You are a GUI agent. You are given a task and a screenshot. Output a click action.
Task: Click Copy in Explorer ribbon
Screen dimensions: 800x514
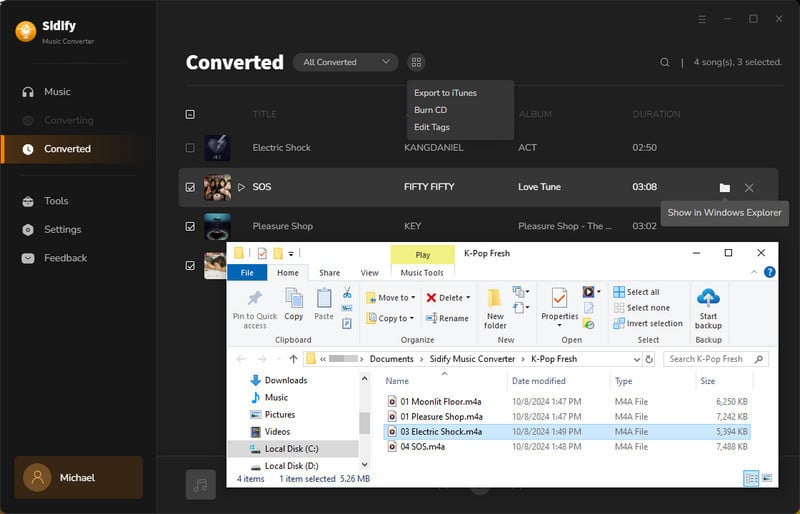(293, 305)
